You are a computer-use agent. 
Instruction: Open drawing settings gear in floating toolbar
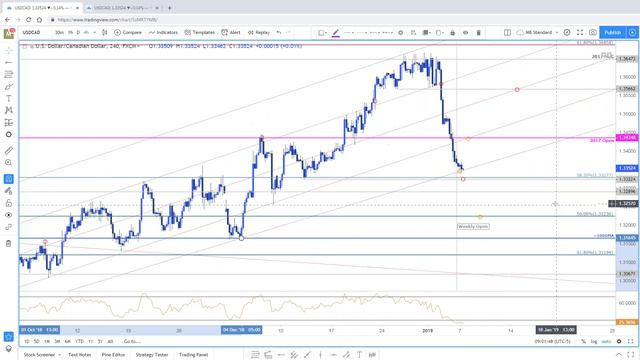(400, 33)
